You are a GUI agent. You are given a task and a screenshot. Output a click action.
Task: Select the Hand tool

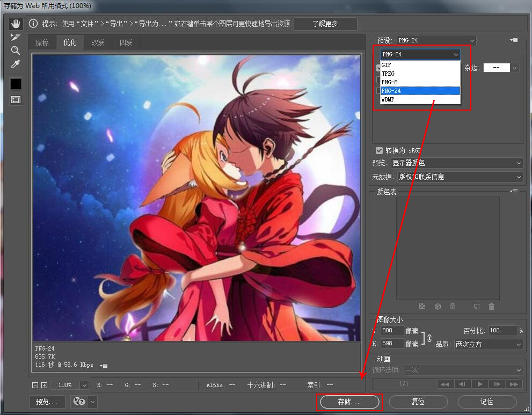click(16, 24)
